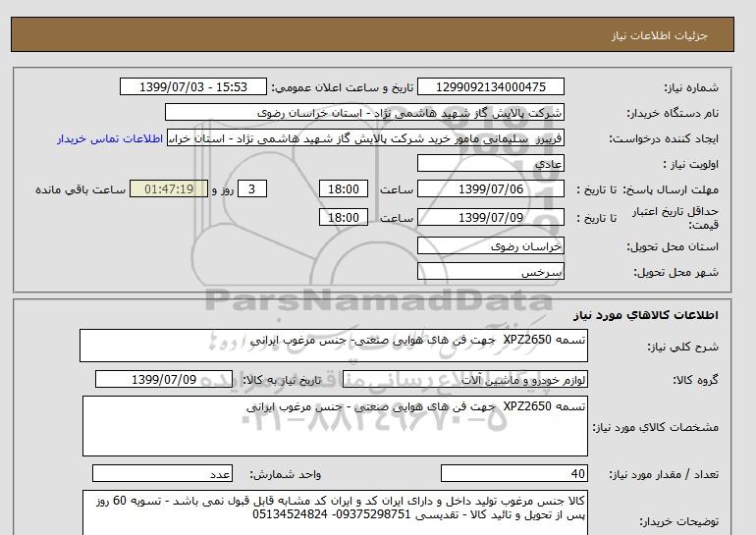Viewport: 756px width, 535px height.
Task: Click the remaining days field showing 3
Action: click(252, 189)
